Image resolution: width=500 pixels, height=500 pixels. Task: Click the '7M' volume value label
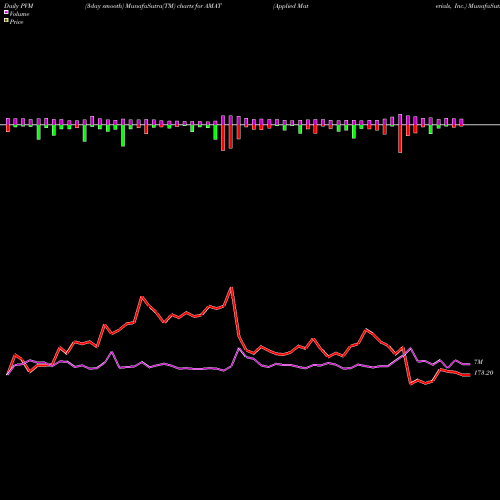tap(478, 362)
